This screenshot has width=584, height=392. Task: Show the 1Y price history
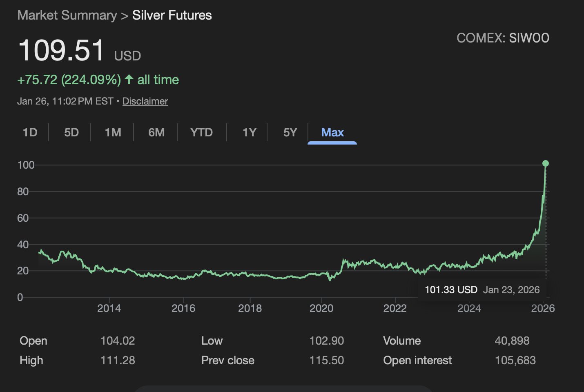249,133
